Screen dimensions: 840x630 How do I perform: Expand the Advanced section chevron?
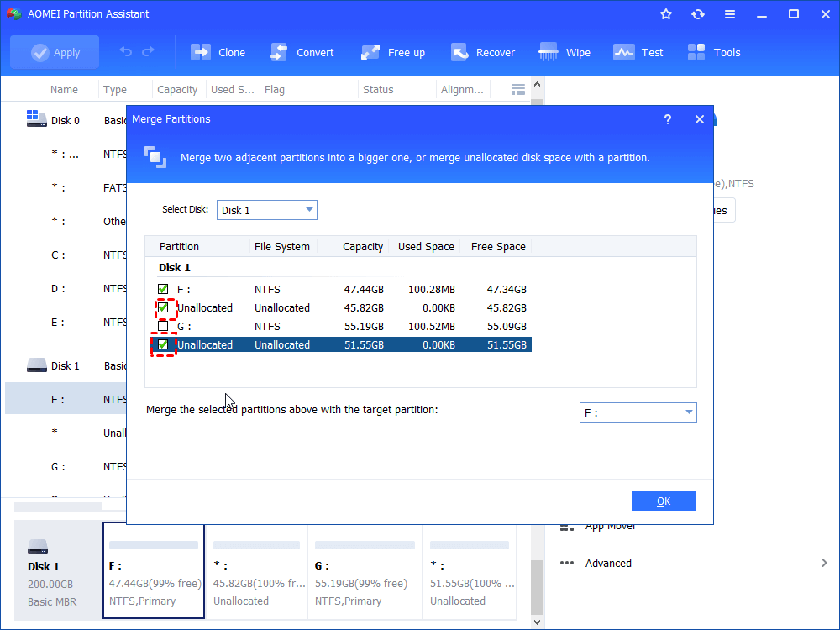(x=824, y=563)
